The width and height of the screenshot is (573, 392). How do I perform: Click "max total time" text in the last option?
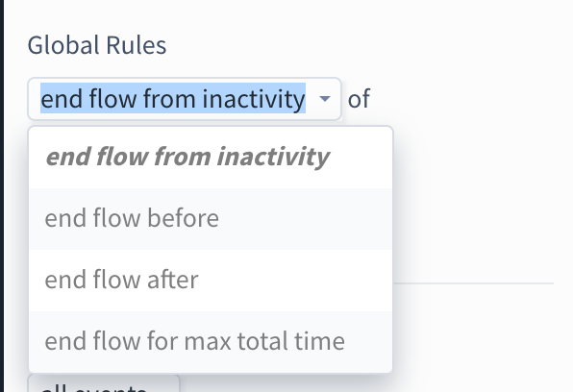click(264, 341)
